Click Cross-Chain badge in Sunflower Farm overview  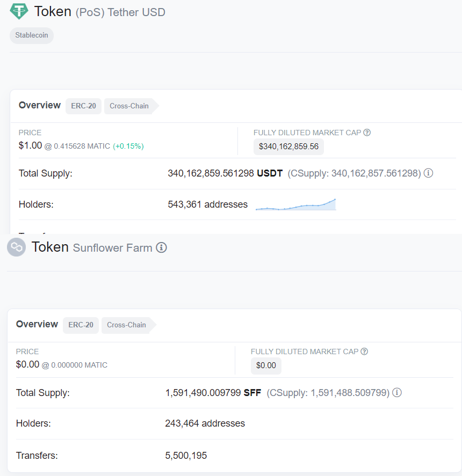(x=126, y=325)
